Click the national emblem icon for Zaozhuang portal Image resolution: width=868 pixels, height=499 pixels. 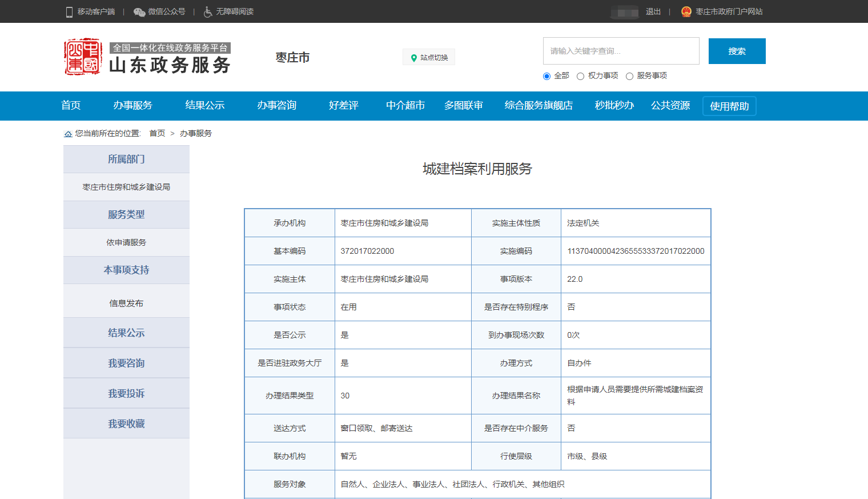(x=686, y=11)
